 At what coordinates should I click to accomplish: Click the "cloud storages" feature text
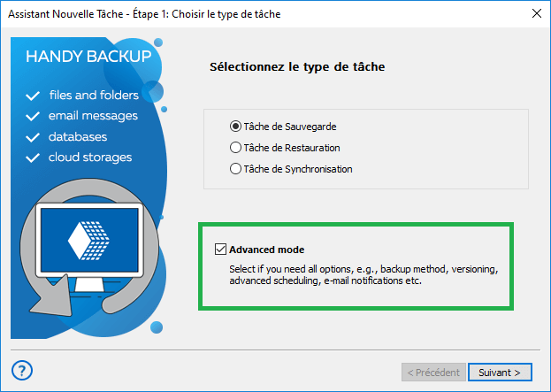point(90,158)
